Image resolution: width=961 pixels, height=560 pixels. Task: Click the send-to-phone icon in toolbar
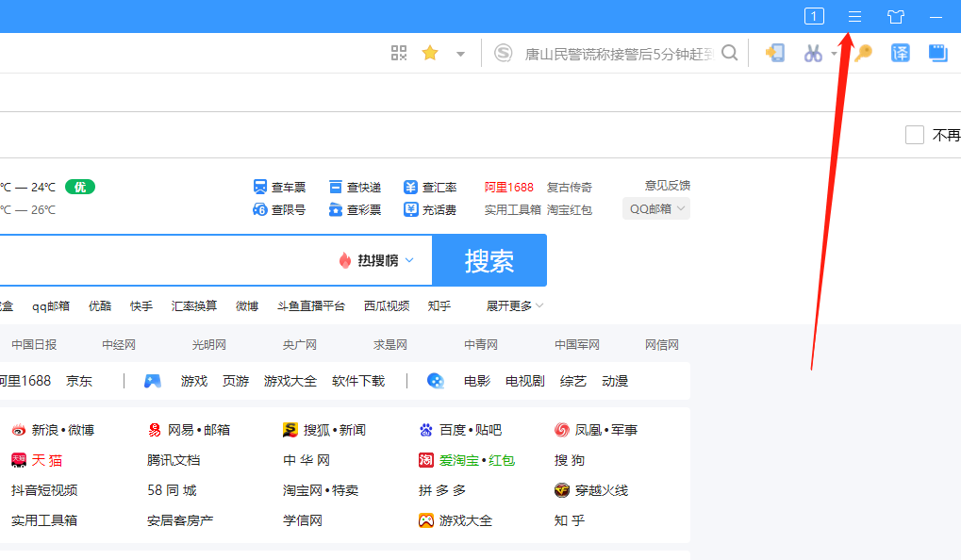pos(775,54)
